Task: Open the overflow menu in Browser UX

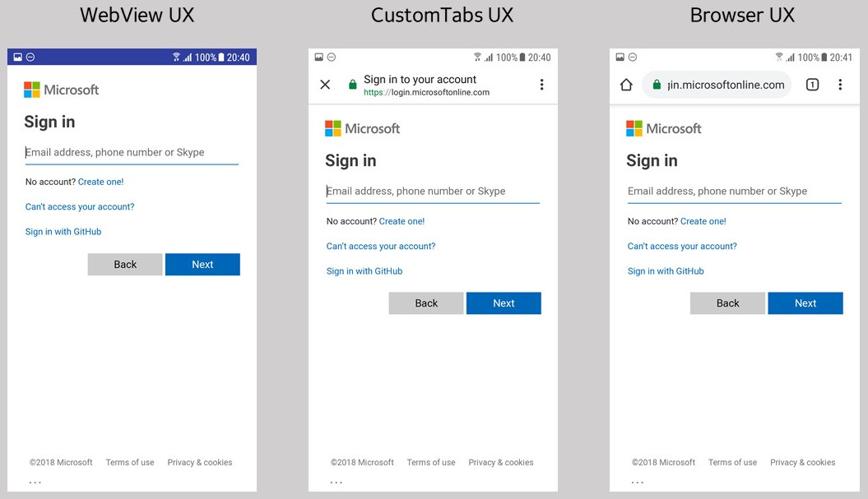Action: [x=841, y=85]
